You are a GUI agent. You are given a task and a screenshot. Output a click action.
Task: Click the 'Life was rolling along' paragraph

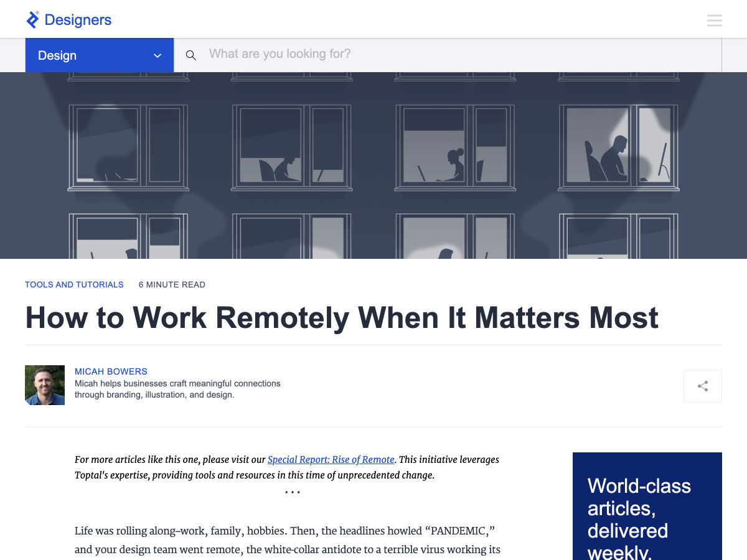(x=288, y=540)
